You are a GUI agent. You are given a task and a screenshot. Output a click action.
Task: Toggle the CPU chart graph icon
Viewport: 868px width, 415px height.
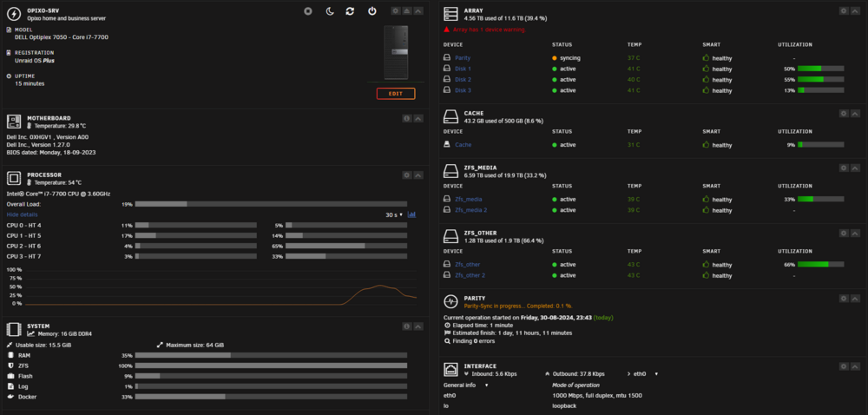(411, 214)
